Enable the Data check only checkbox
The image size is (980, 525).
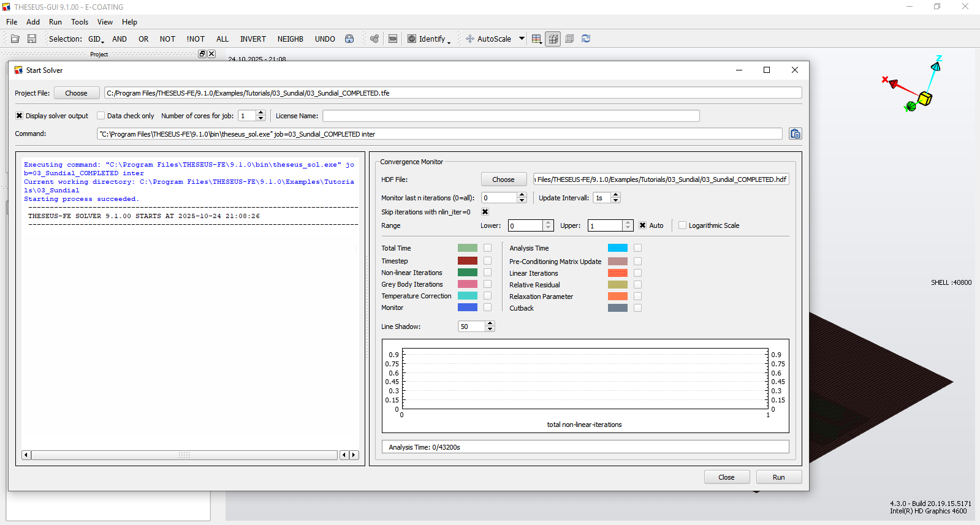pyautogui.click(x=101, y=116)
